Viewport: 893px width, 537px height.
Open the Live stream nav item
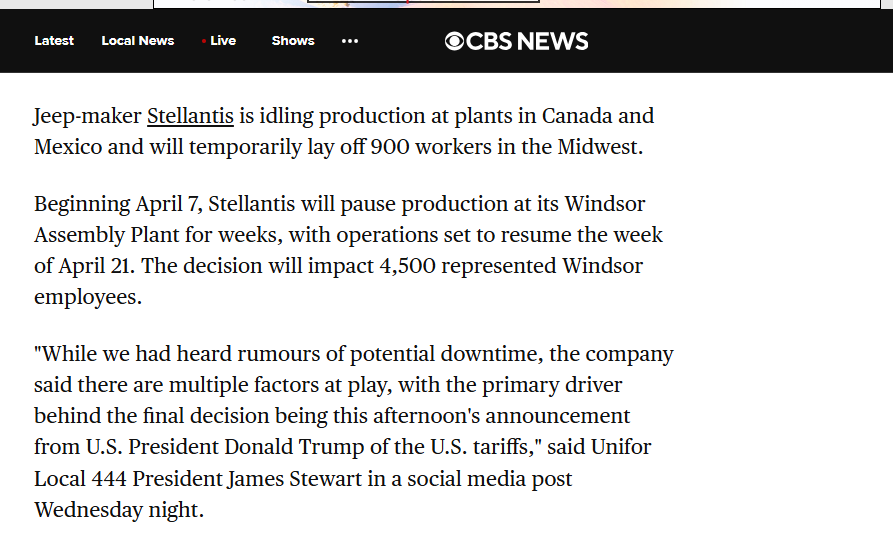223,41
